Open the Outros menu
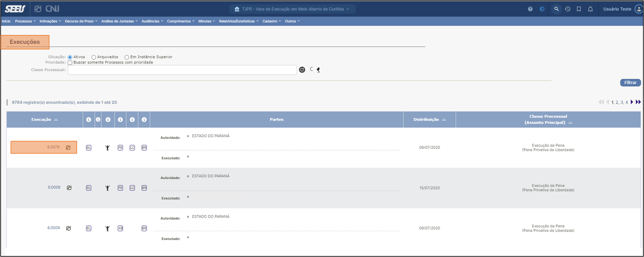Image resolution: width=644 pixels, height=257 pixels. click(292, 21)
